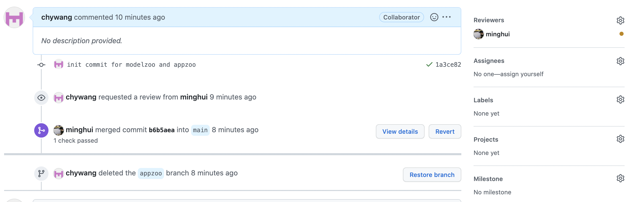
Task: Revert the merged pull request
Action: click(x=445, y=132)
